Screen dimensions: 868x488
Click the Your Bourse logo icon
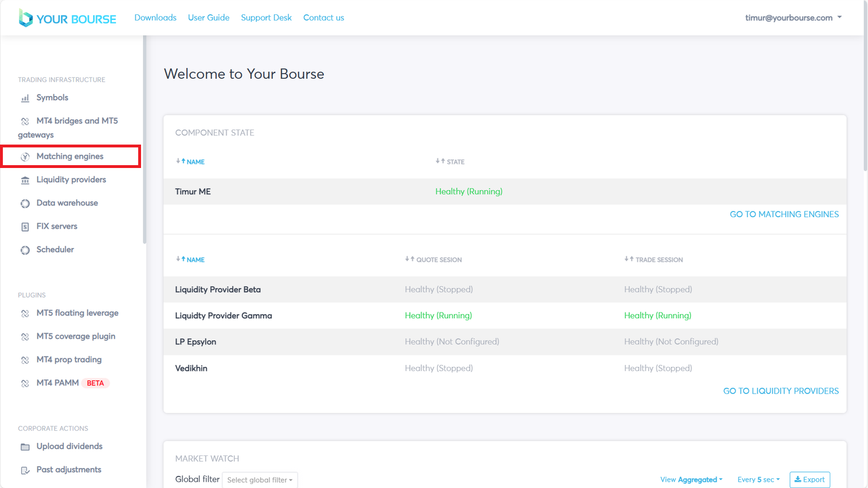tap(26, 18)
